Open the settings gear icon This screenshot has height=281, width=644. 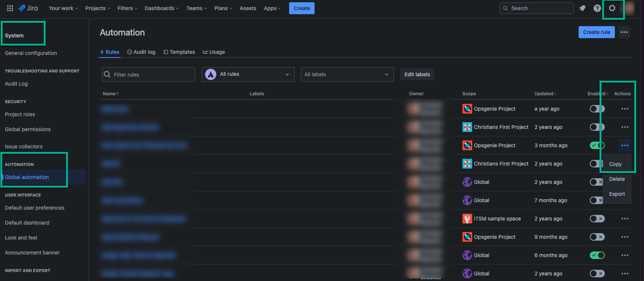612,8
